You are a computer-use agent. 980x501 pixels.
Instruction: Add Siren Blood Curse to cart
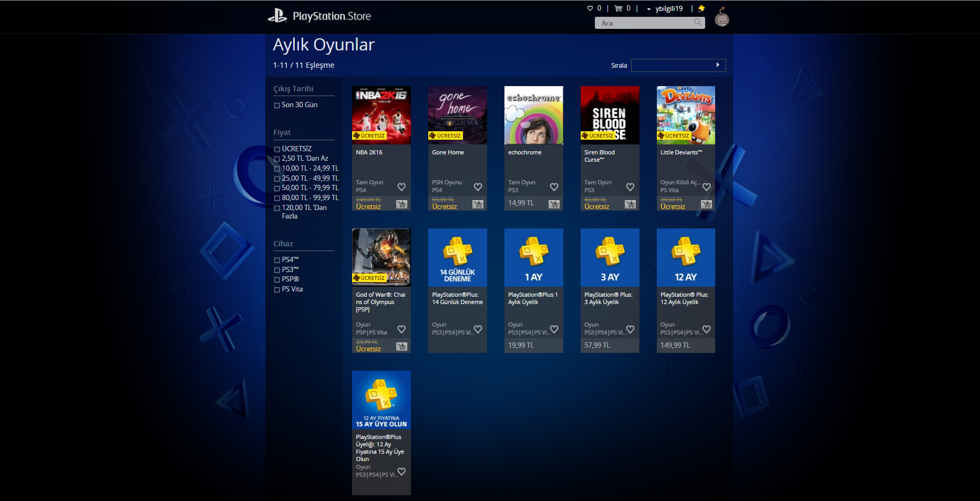point(630,204)
